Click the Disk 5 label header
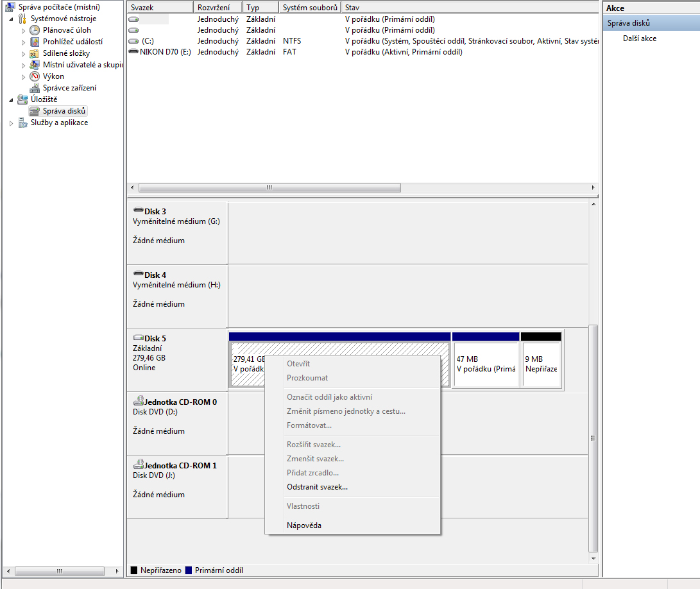The image size is (700, 589). click(155, 339)
